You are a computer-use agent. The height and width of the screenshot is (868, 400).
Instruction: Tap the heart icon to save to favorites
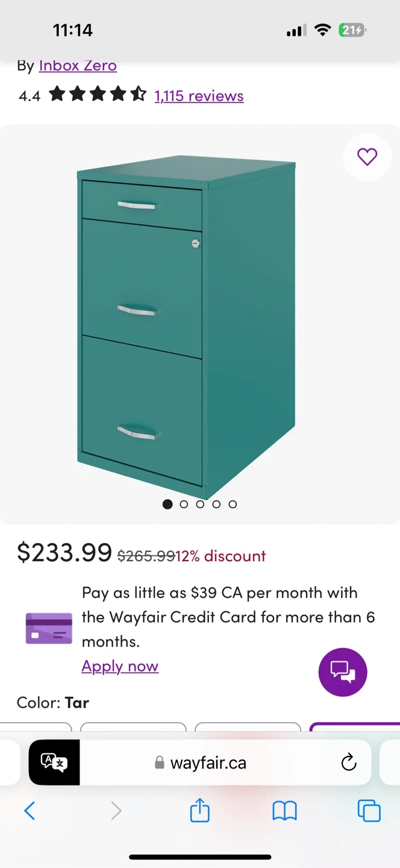367,157
